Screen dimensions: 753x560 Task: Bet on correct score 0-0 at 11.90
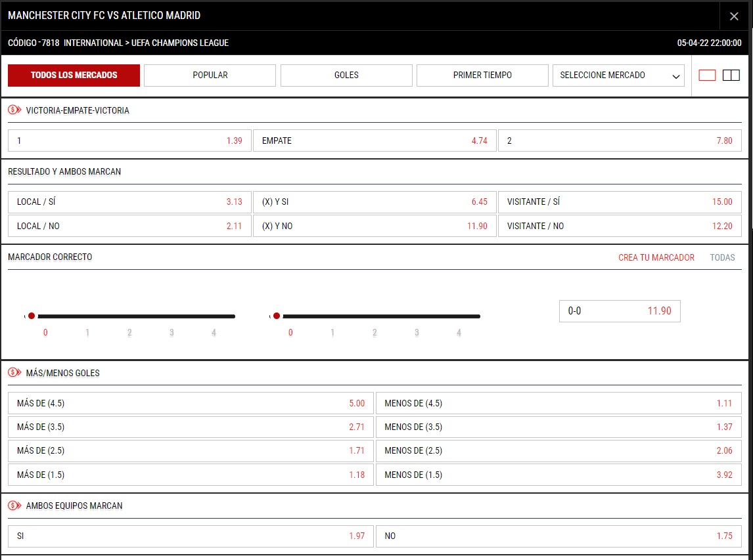[x=620, y=311]
